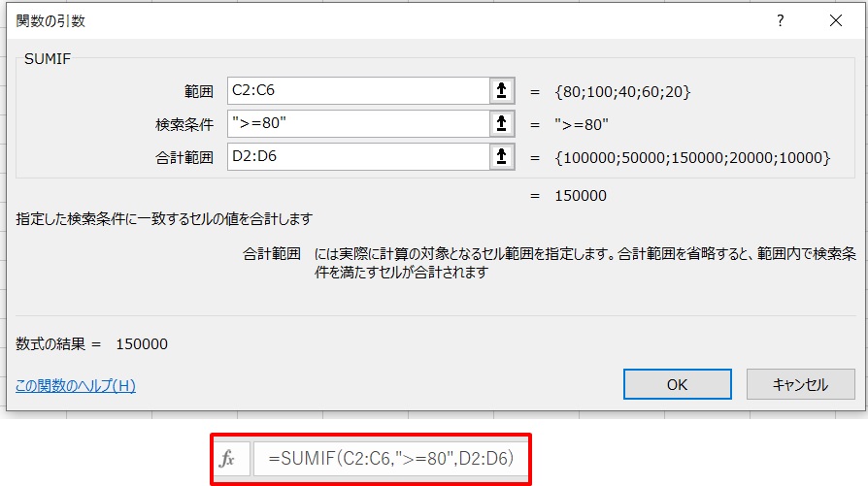Click the 合計範囲 field containing D2:D6
The width and height of the screenshot is (868, 486).
tap(358, 157)
